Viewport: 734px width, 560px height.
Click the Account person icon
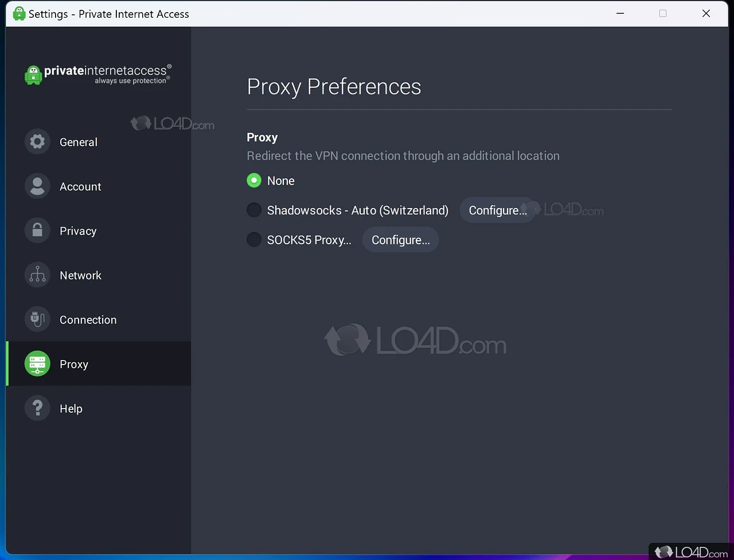(x=37, y=186)
